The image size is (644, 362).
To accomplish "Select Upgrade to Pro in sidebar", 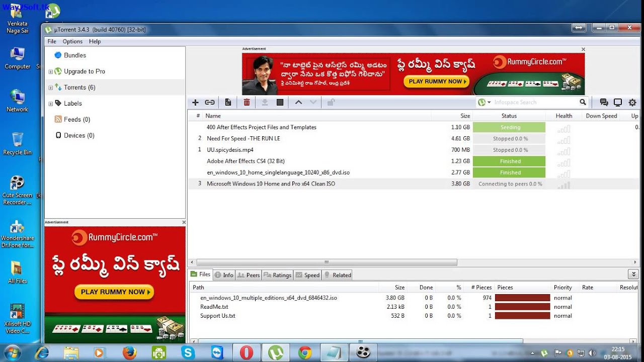I will (85, 71).
